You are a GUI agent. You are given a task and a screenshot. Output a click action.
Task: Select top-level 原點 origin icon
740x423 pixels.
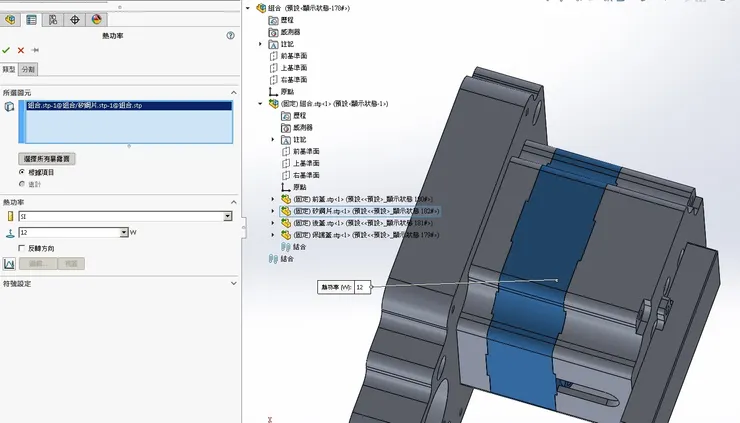pyautogui.click(x=273, y=92)
